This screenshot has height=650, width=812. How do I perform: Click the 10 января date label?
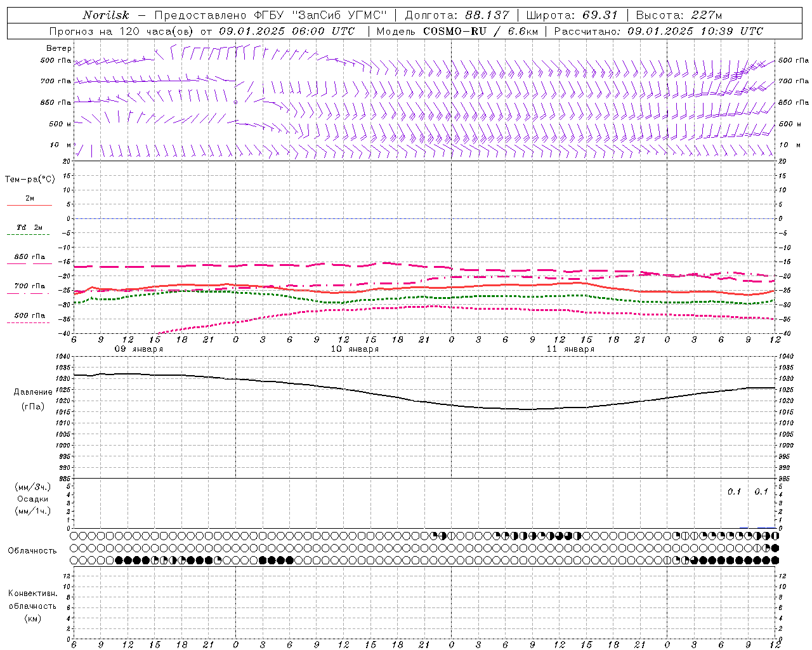[355, 349]
